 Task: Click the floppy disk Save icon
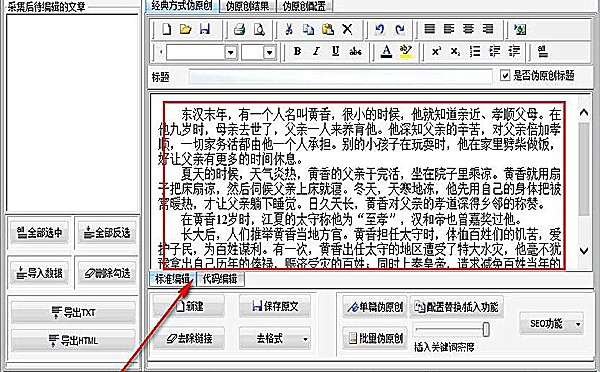205,29
